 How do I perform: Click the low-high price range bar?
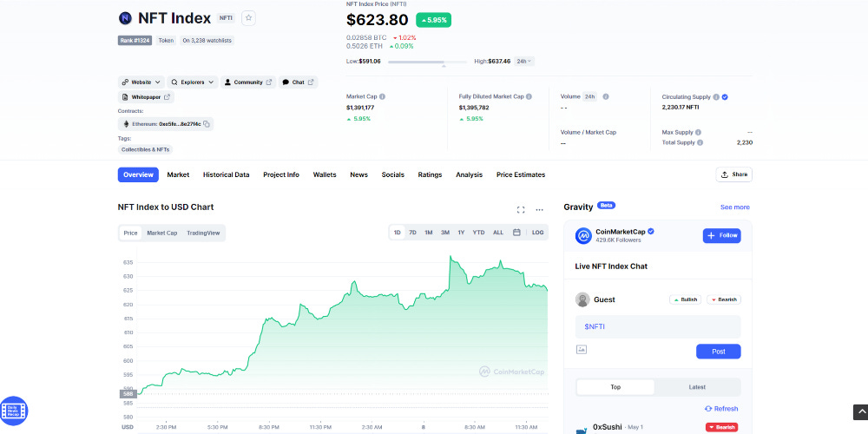pyautogui.click(x=427, y=62)
